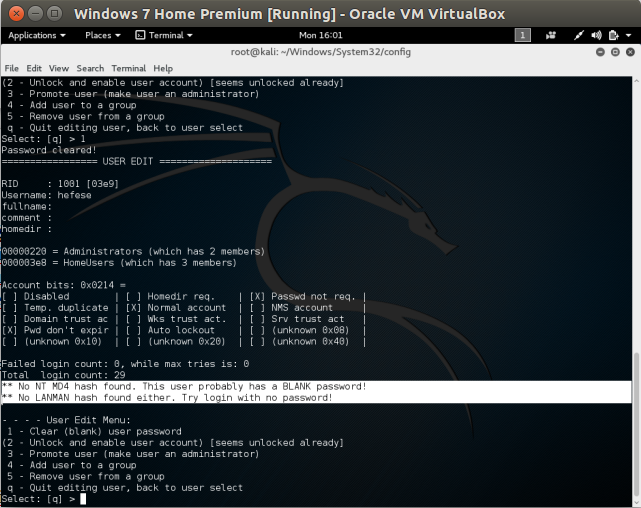Screen dimensions: 641x508
Task: Click the 'Select: [q] > 1' line
Action: pyautogui.click(x=43, y=139)
